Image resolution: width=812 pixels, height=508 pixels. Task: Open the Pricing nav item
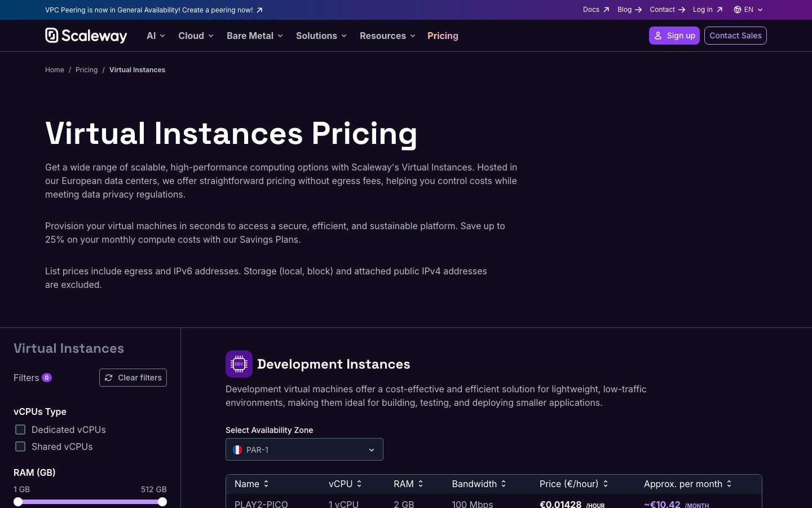pos(443,36)
